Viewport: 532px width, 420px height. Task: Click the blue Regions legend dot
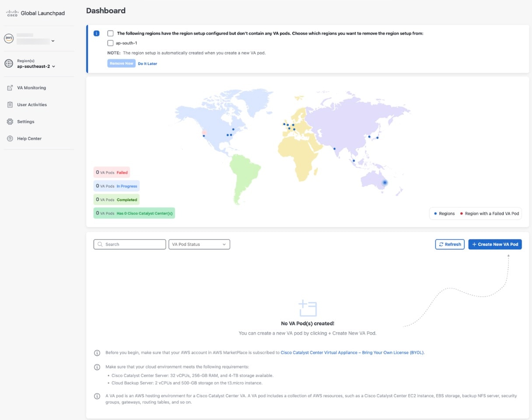(435, 213)
